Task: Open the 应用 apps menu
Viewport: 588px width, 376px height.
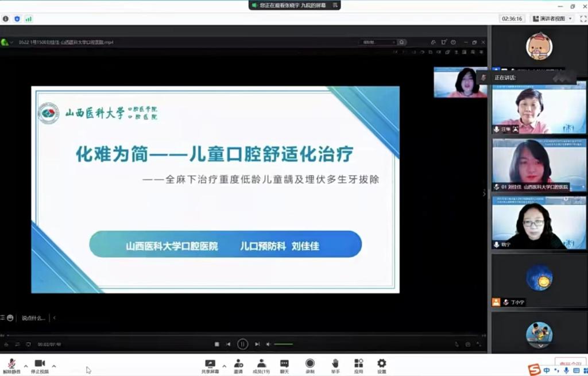Action: 358,366
